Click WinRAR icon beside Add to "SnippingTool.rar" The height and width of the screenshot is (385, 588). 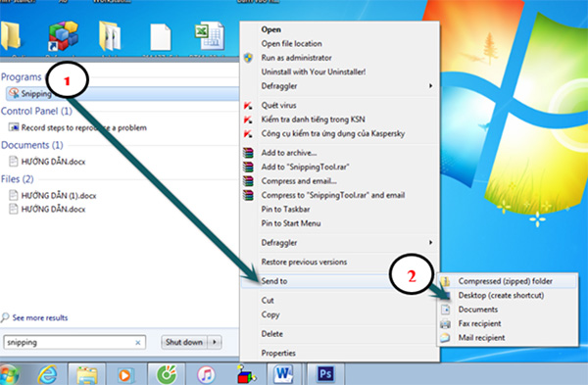(x=248, y=167)
